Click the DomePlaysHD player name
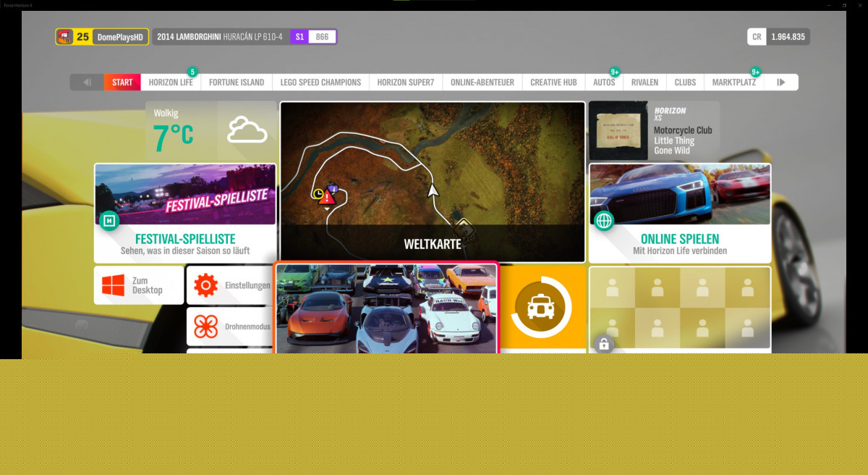 [x=120, y=37]
